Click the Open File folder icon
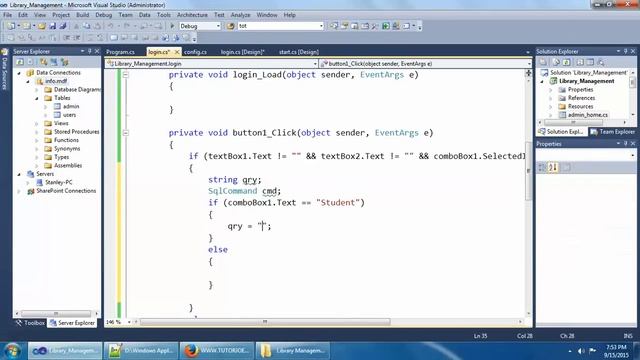This screenshot has height=360, width=640. pos(42,26)
